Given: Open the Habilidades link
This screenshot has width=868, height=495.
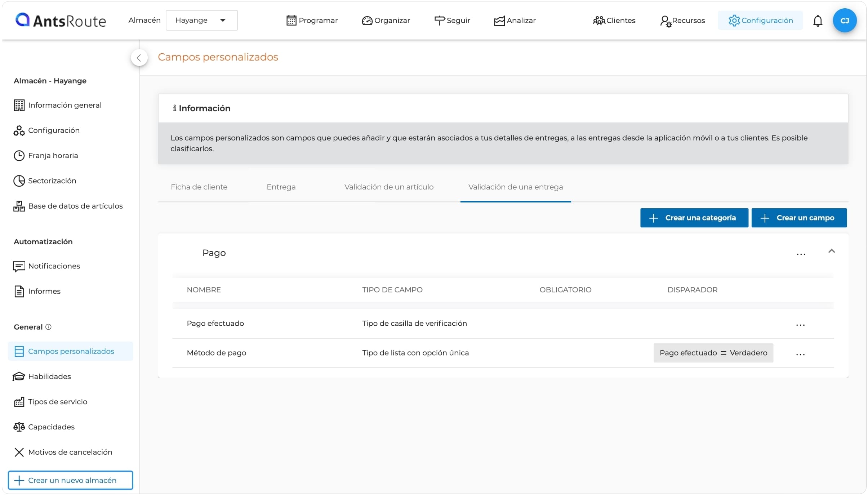Looking at the screenshot, I should click(x=50, y=376).
